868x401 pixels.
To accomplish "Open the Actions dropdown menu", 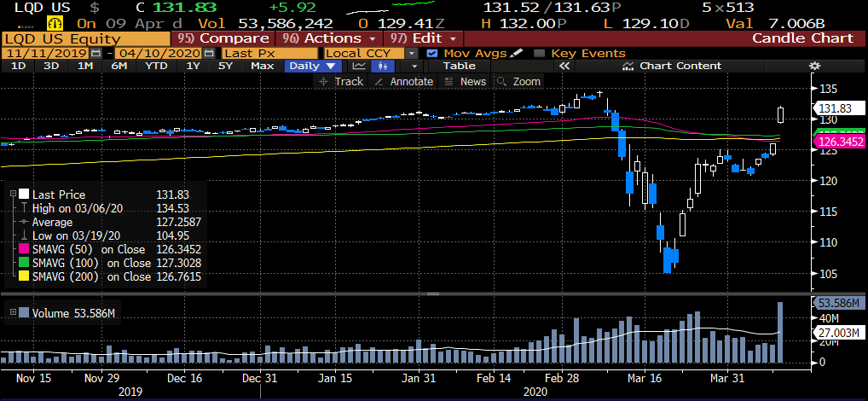I will pyautogui.click(x=328, y=38).
